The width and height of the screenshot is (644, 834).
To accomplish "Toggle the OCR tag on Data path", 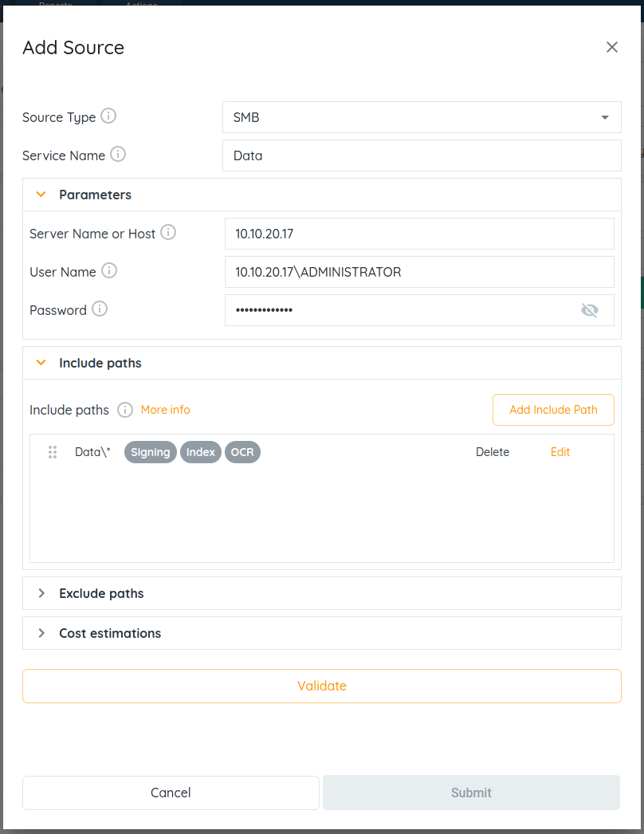I will tap(242, 452).
